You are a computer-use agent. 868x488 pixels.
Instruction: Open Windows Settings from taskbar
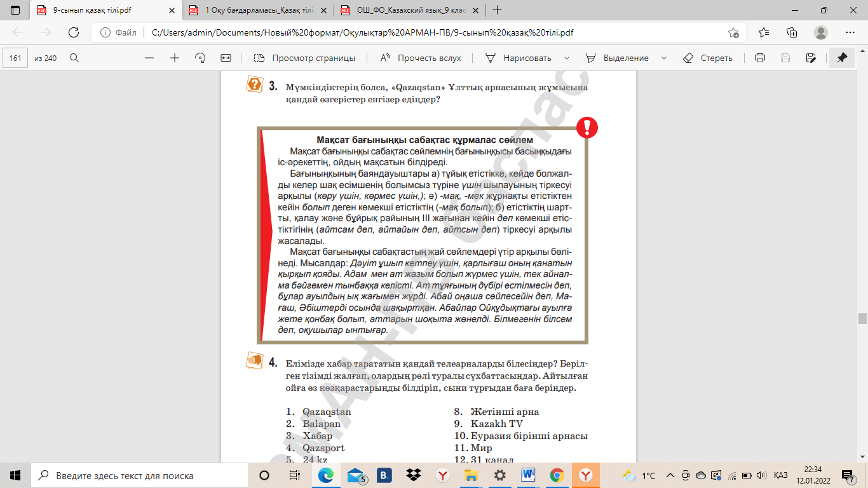point(500,475)
